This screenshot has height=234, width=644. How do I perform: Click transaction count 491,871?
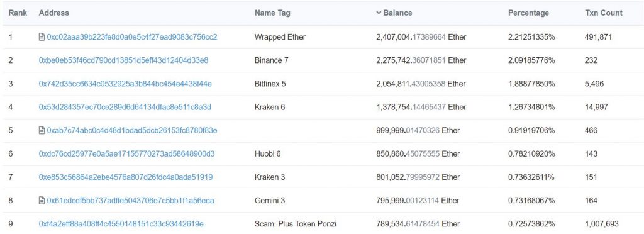coord(599,37)
